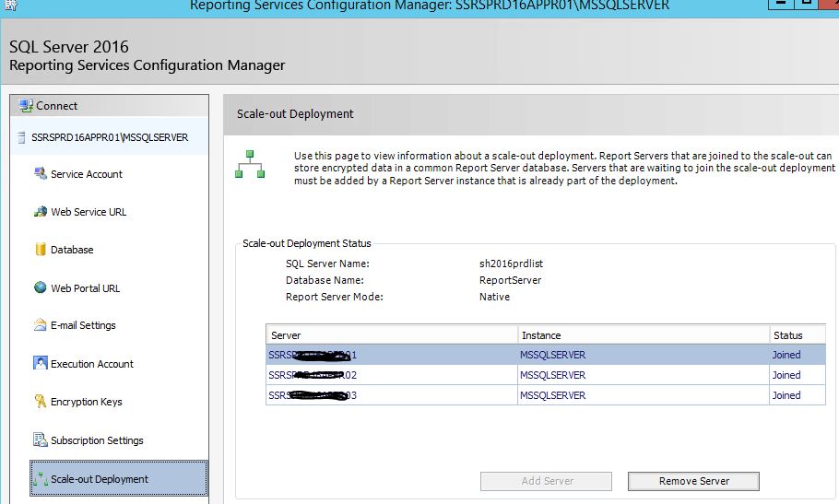
Task: Go to Web Service URL page
Action: (89, 212)
